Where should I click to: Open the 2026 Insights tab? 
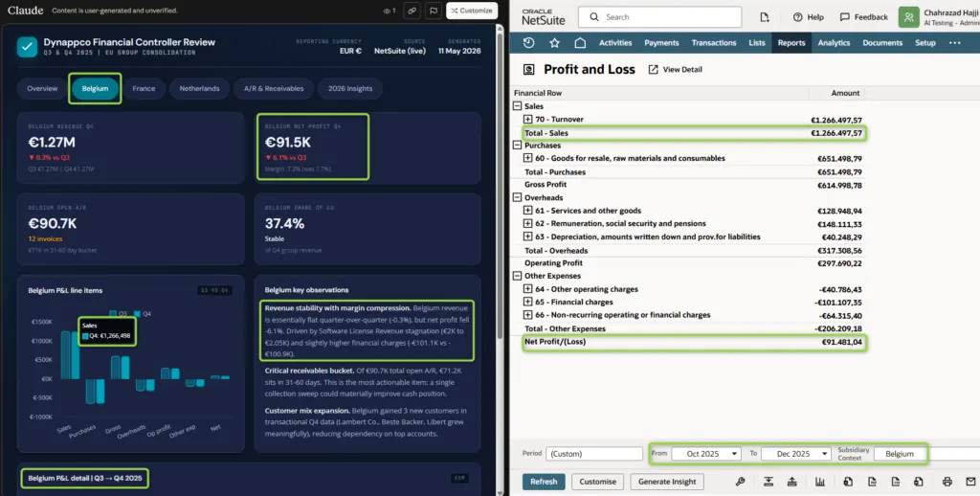pos(350,89)
